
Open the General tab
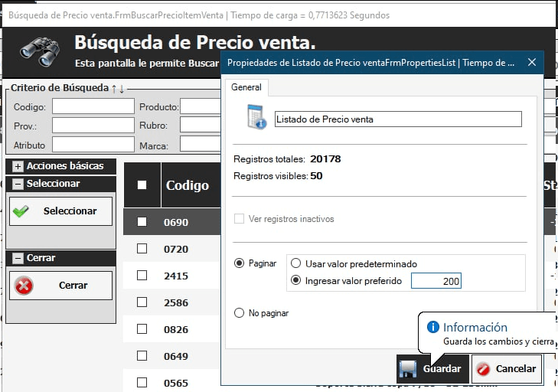(x=246, y=88)
